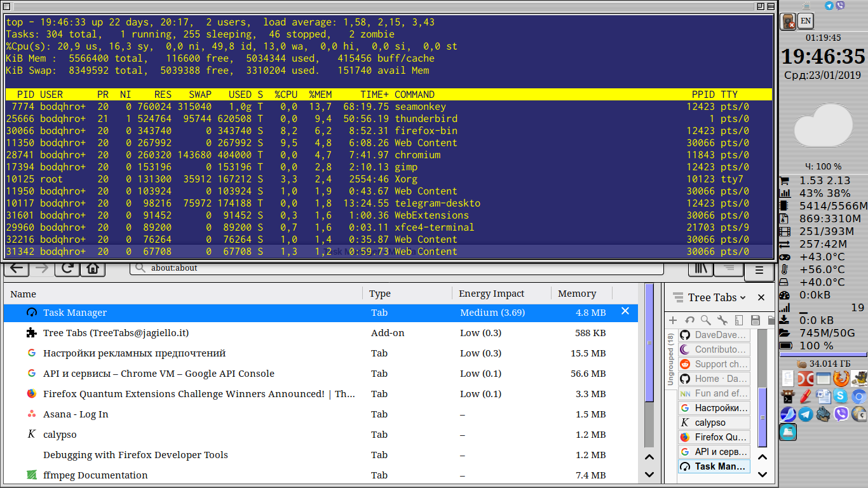Select the Asana - Log In row
868x488 pixels.
click(x=321, y=414)
